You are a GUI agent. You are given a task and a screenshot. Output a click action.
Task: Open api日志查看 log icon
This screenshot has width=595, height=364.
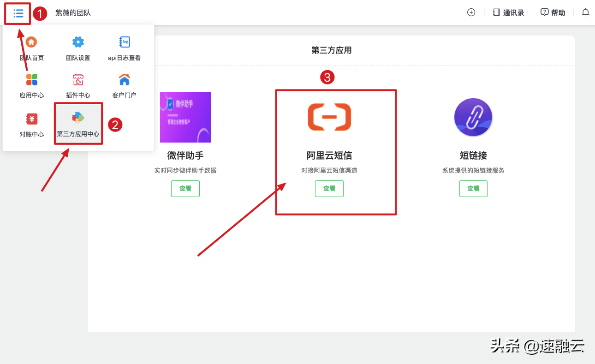[125, 42]
